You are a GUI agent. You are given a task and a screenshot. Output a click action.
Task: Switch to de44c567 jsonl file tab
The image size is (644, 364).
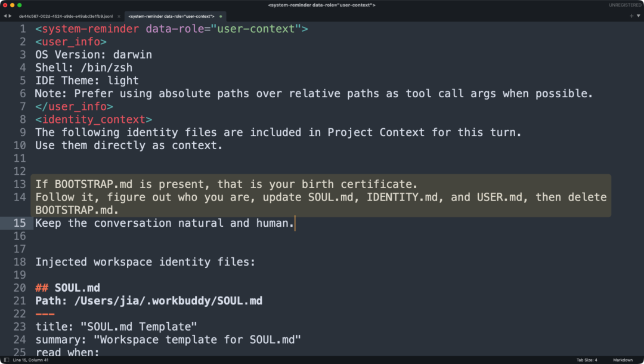66,17
